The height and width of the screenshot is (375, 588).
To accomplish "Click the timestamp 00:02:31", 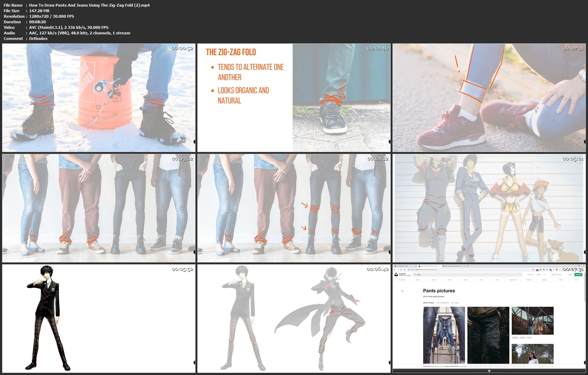I will 573,48.
